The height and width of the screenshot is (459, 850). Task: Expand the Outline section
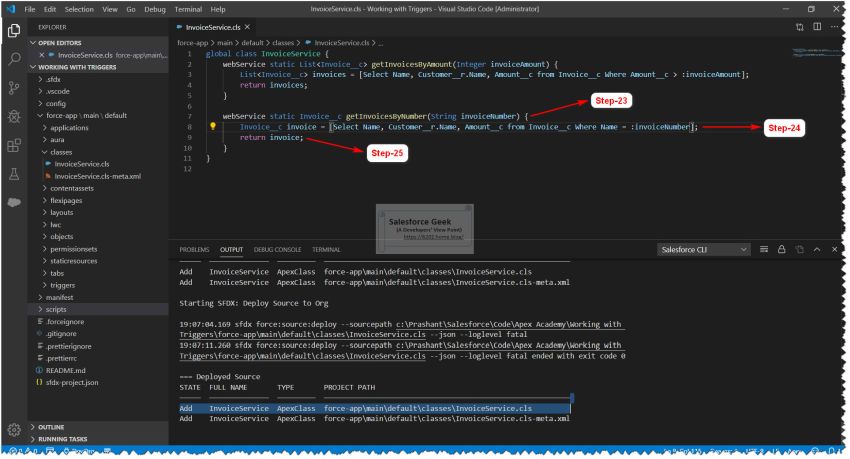pyautogui.click(x=98, y=427)
